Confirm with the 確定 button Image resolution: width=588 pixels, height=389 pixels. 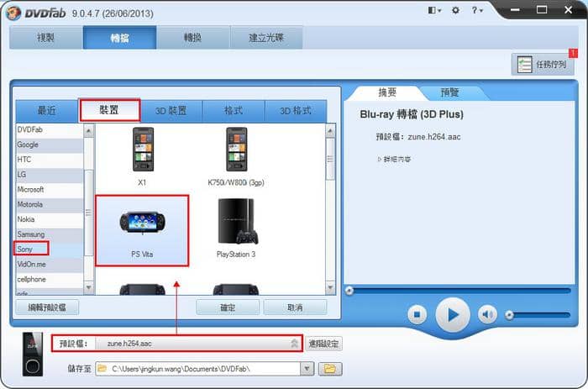click(228, 308)
